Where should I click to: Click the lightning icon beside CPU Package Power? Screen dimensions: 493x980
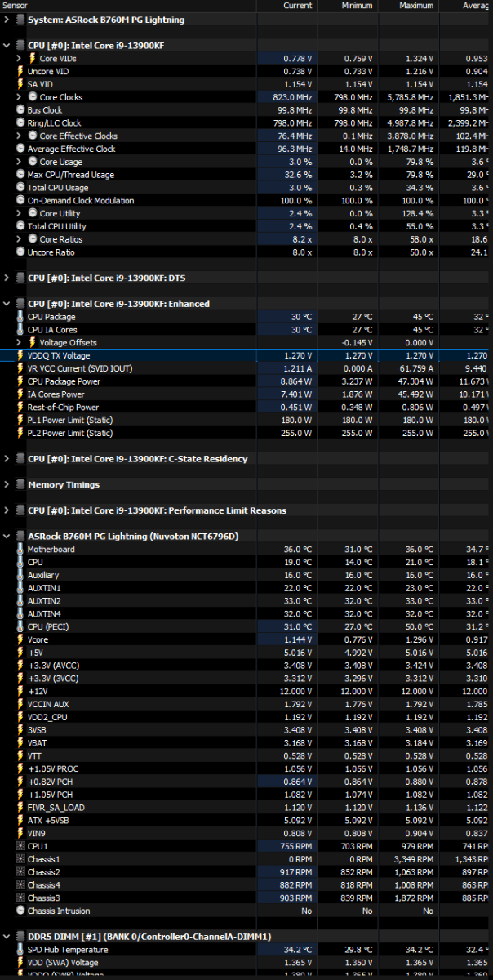pyautogui.click(x=20, y=381)
